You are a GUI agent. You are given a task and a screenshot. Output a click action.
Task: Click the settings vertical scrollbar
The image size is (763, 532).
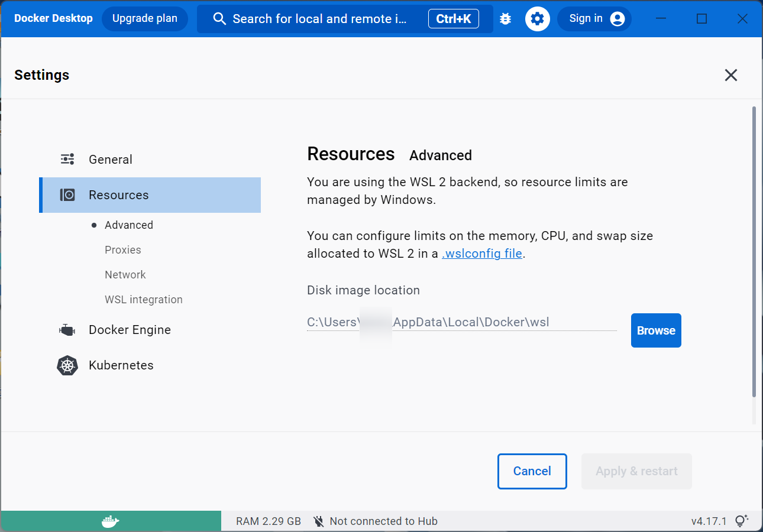pyautogui.click(x=754, y=251)
